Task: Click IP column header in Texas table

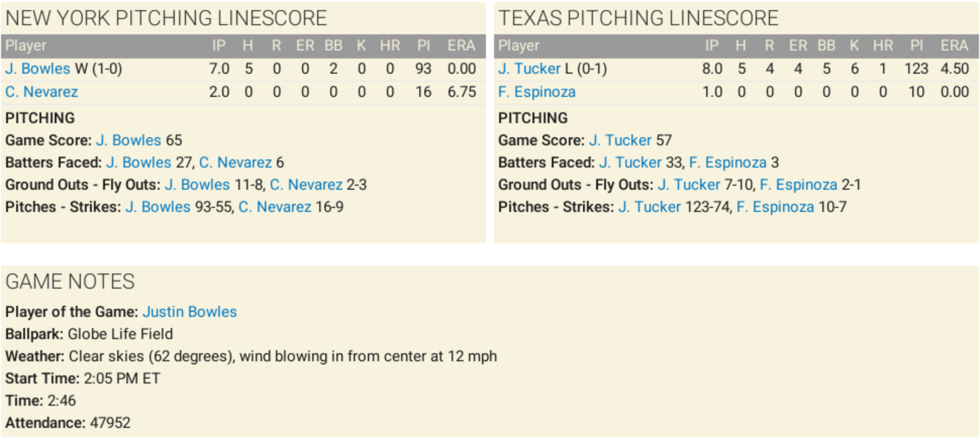Action: 712,46
